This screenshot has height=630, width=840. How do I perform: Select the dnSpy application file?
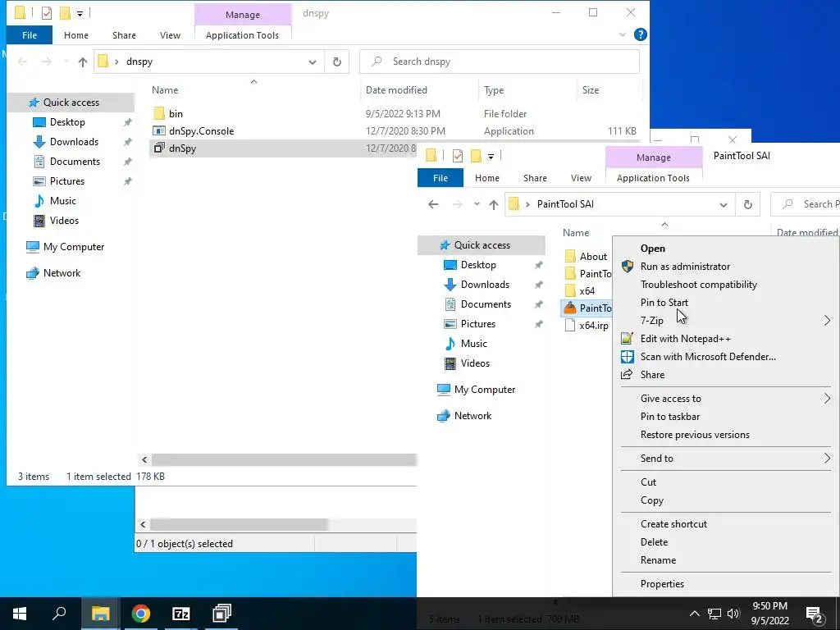[182, 148]
